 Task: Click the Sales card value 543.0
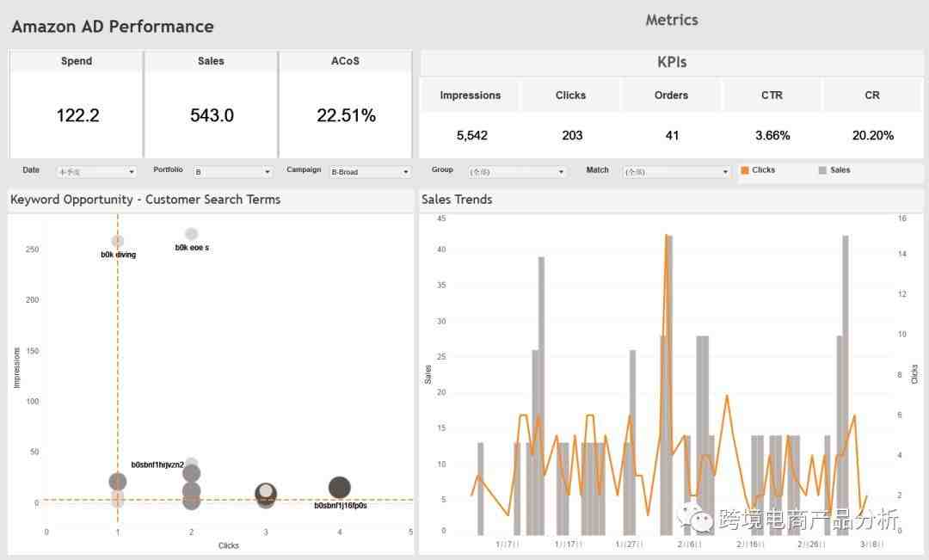[212, 115]
